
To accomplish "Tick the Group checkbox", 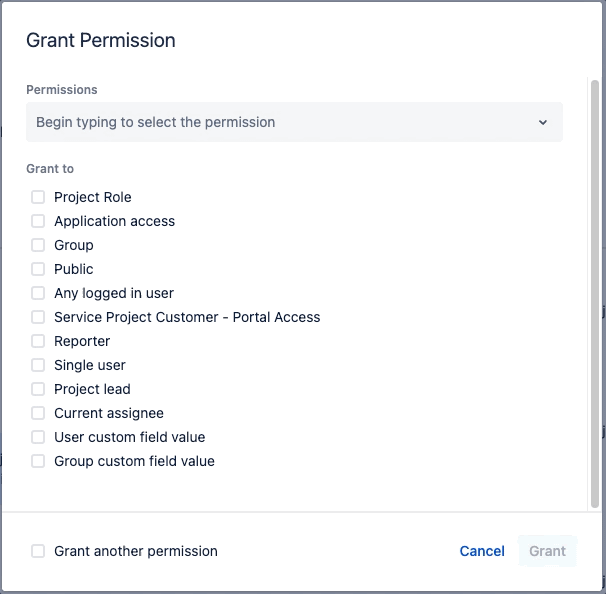I will [38, 245].
